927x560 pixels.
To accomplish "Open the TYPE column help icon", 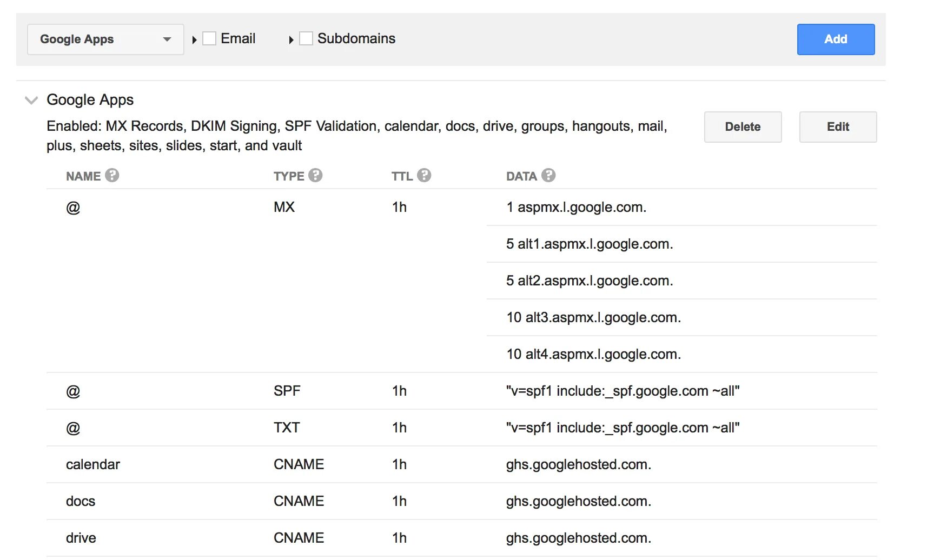I will (x=315, y=175).
